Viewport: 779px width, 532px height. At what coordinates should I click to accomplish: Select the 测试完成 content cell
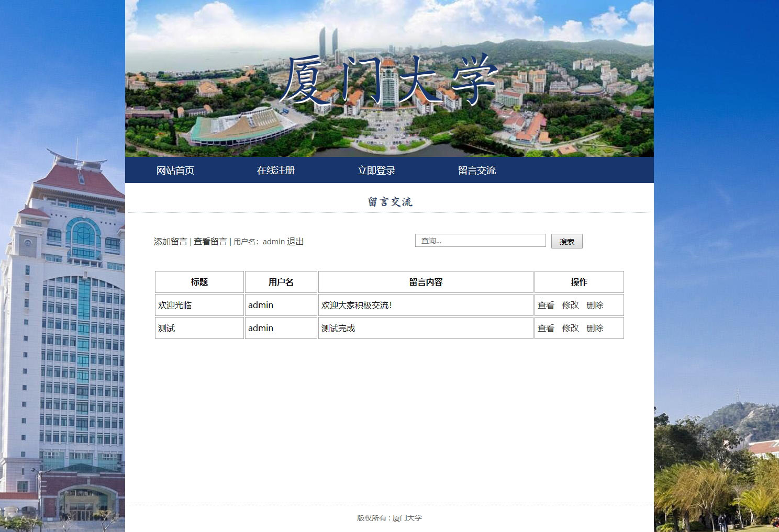426,328
